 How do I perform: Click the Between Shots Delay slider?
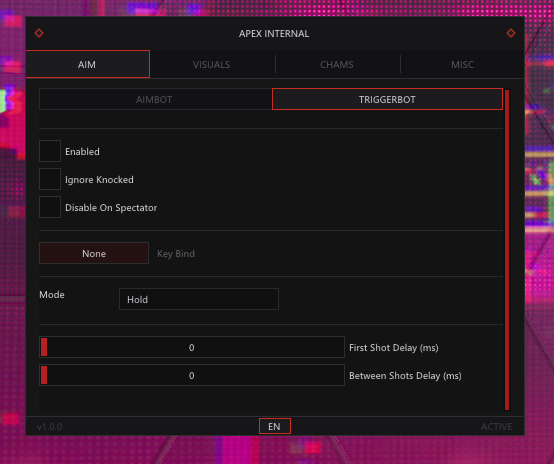tap(192, 375)
